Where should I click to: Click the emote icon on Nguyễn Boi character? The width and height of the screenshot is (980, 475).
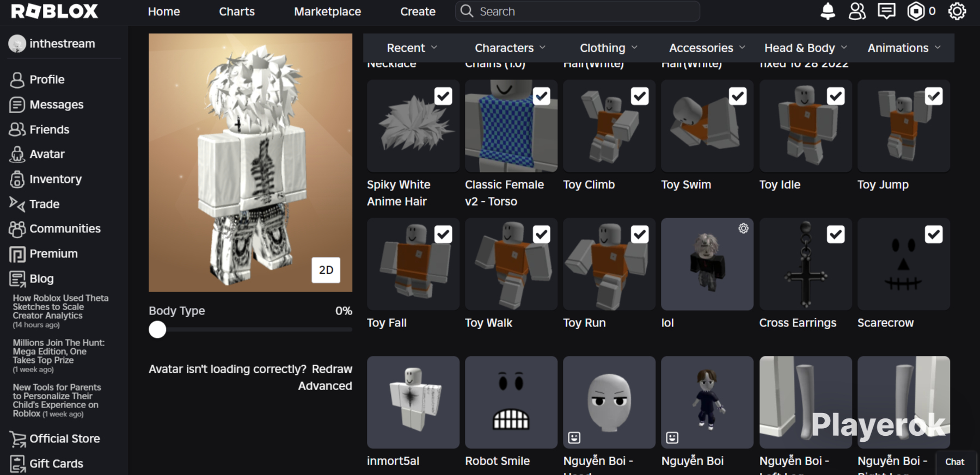pyautogui.click(x=672, y=437)
